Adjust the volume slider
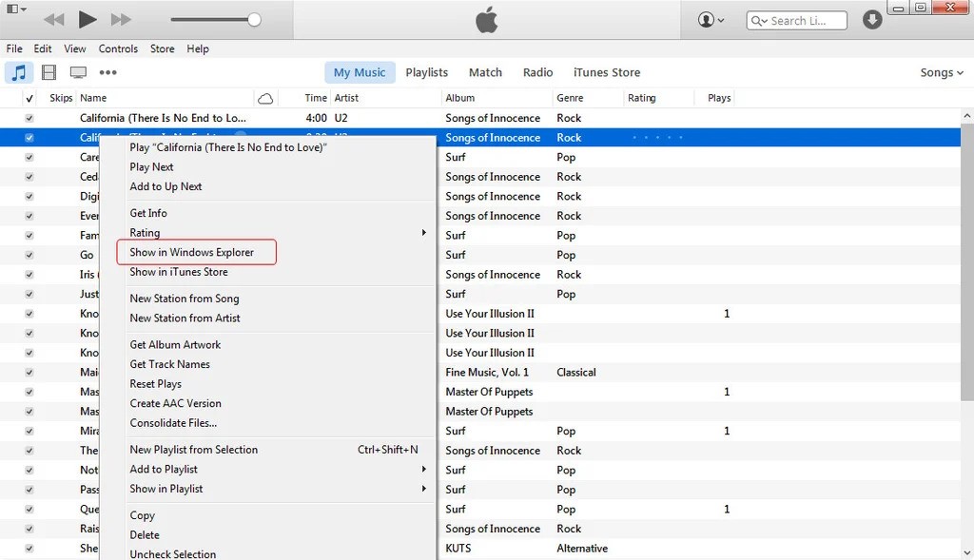 tap(252, 19)
